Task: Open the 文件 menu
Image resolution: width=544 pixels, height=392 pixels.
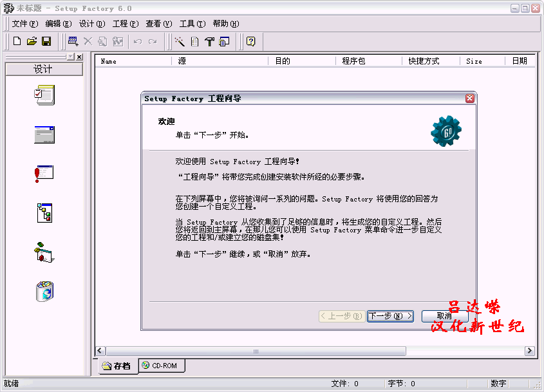Action: [23, 23]
